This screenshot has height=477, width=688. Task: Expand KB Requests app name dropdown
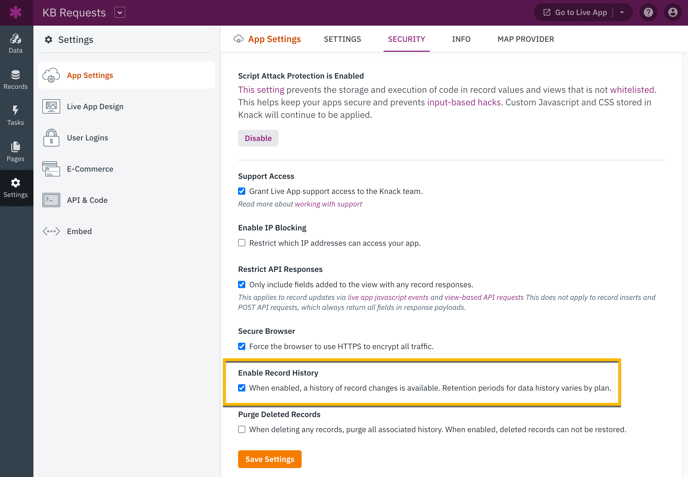[x=120, y=12]
